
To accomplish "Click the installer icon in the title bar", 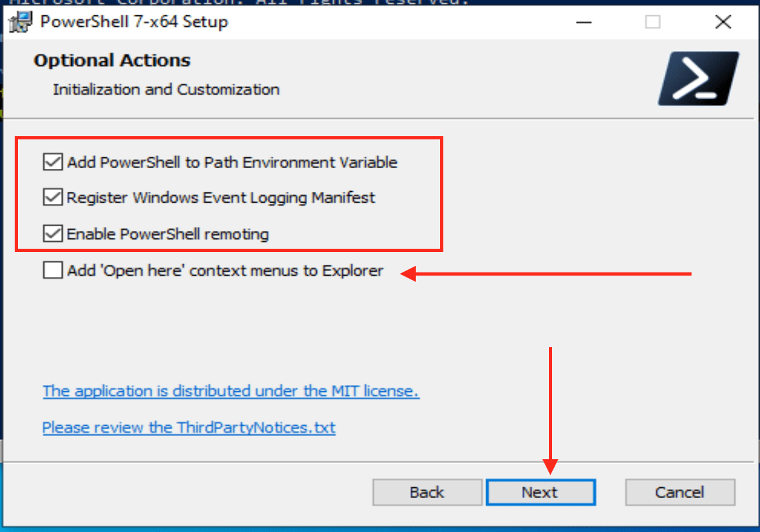I will tap(20, 22).
